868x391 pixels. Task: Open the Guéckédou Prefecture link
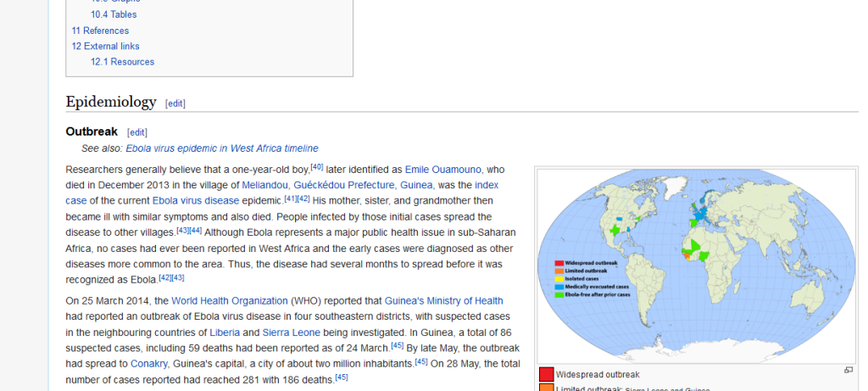click(x=344, y=185)
